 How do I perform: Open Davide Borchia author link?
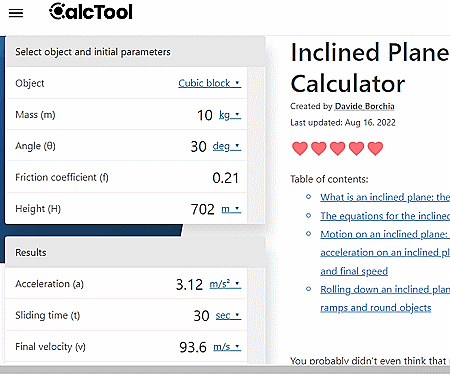coord(364,106)
